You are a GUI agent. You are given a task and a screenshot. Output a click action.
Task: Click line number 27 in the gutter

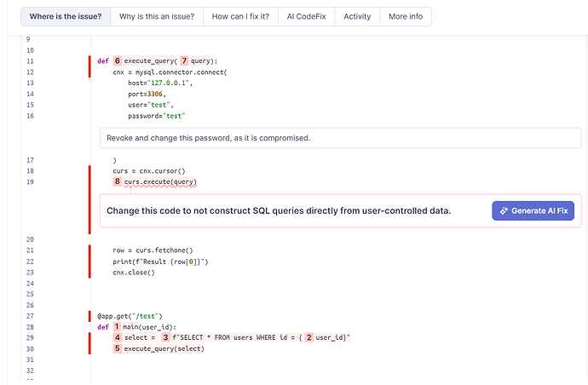[x=30, y=316]
